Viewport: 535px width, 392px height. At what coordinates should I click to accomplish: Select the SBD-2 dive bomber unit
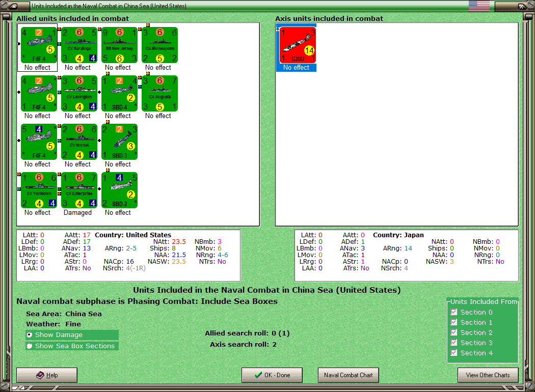click(x=119, y=190)
